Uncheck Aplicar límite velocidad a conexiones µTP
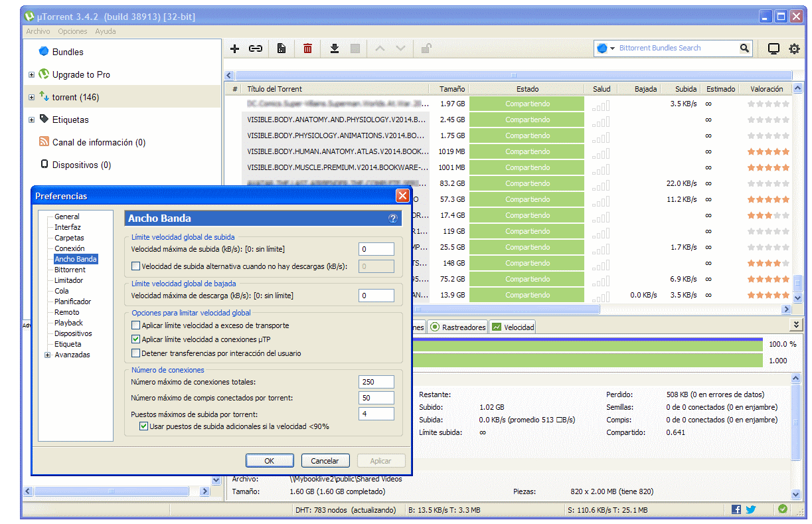 tap(136, 339)
